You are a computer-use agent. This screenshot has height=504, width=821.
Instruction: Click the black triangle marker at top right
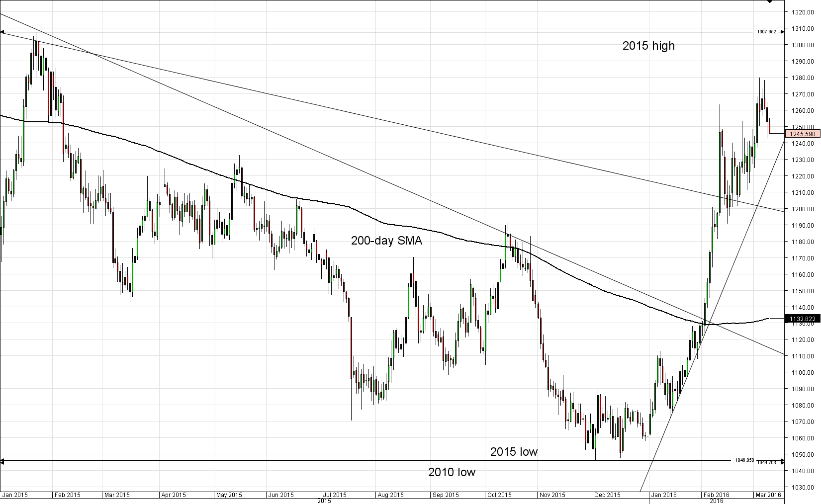coord(770,1)
